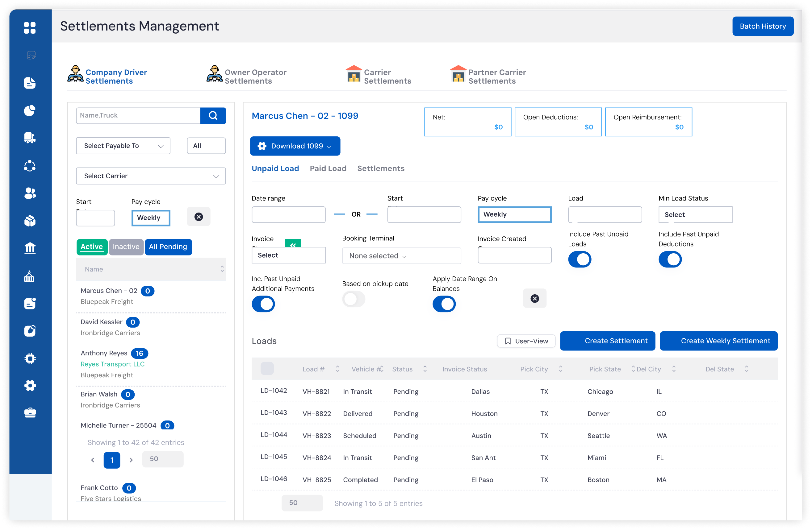Open the settings gear icon in sidebar
This screenshot has height=530, width=812.
coord(30,386)
